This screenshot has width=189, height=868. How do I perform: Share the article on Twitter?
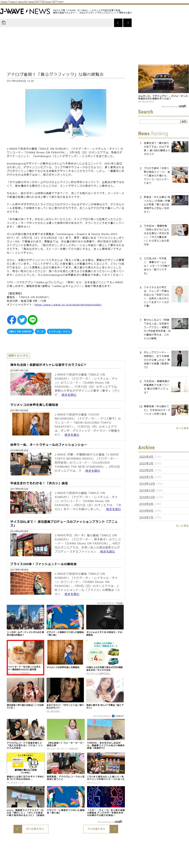click(x=22, y=320)
